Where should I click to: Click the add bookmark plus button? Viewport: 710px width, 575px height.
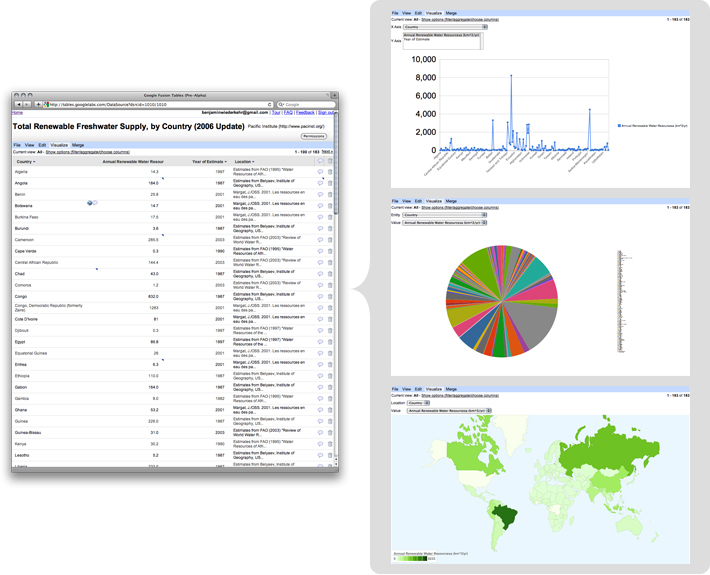click(38, 105)
